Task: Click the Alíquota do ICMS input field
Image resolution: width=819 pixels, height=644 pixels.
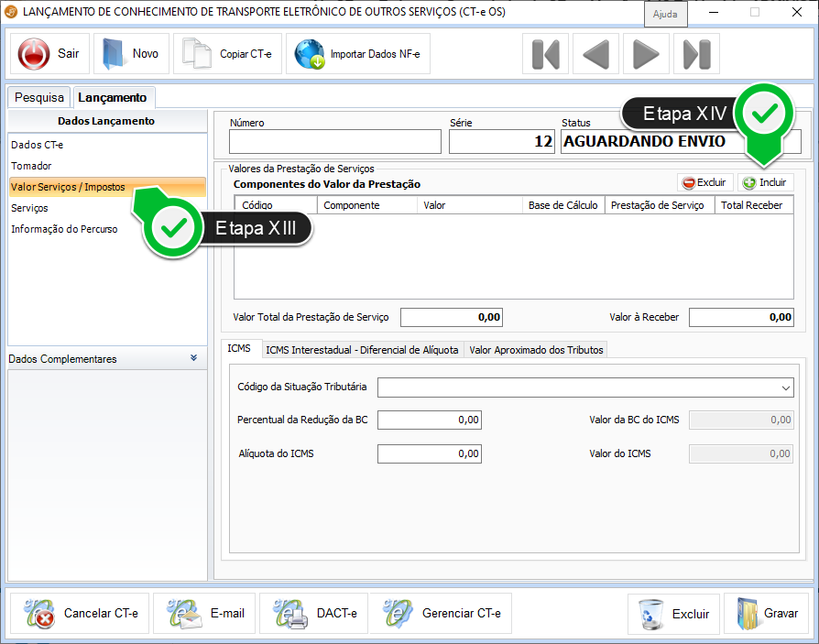Action: (x=429, y=453)
